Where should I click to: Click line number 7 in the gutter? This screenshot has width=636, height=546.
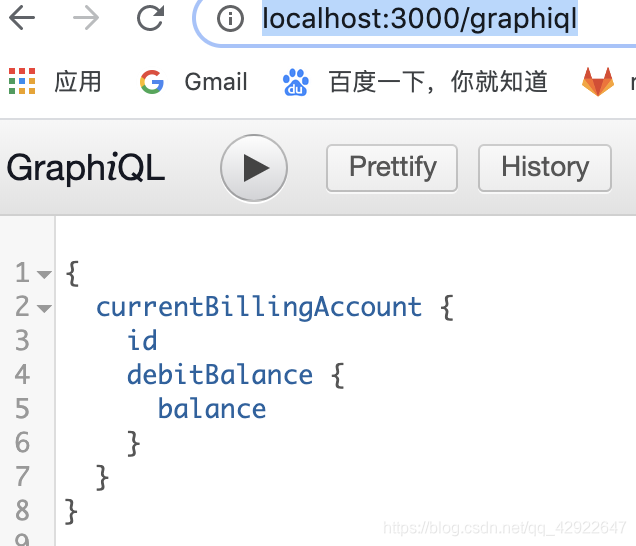coord(22,476)
